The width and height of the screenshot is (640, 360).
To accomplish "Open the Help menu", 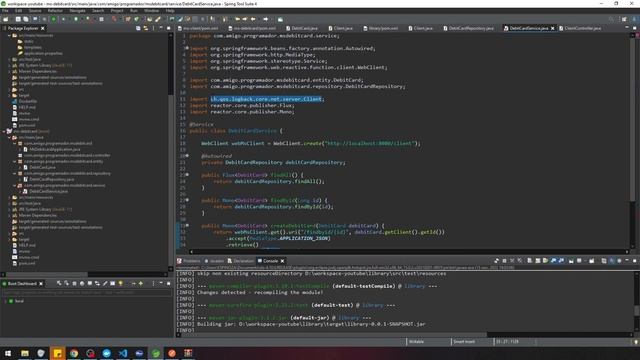I will tap(170, 11).
